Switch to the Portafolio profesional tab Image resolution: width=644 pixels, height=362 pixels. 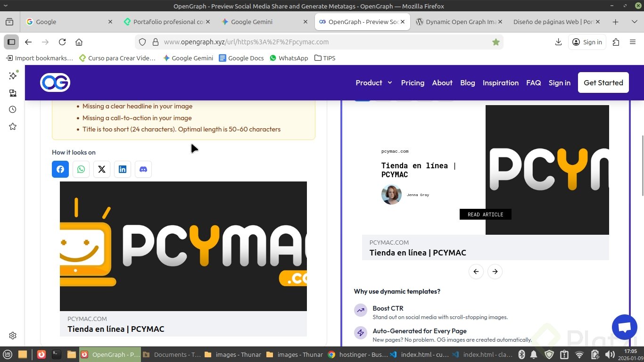[166, 22]
